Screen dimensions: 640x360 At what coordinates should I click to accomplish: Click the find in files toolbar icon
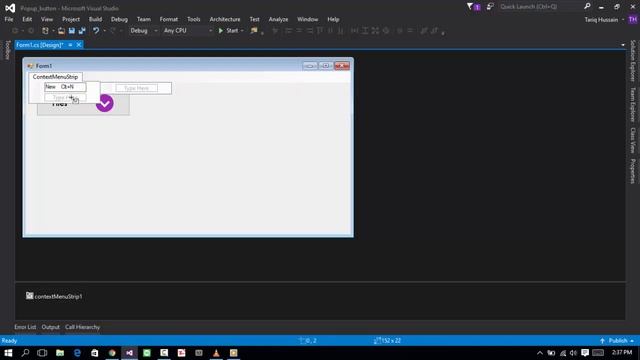pos(254,31)
